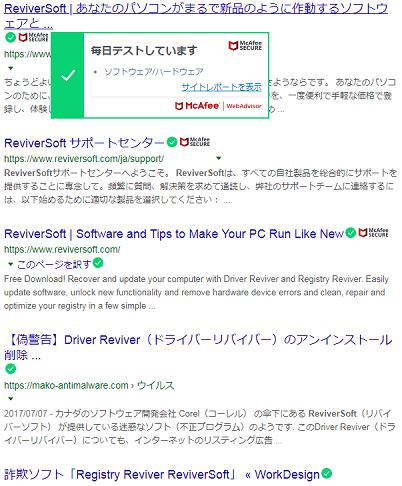Click mako-antimalware.com › ウイルス URL text
402x486 pixels.
89,385
